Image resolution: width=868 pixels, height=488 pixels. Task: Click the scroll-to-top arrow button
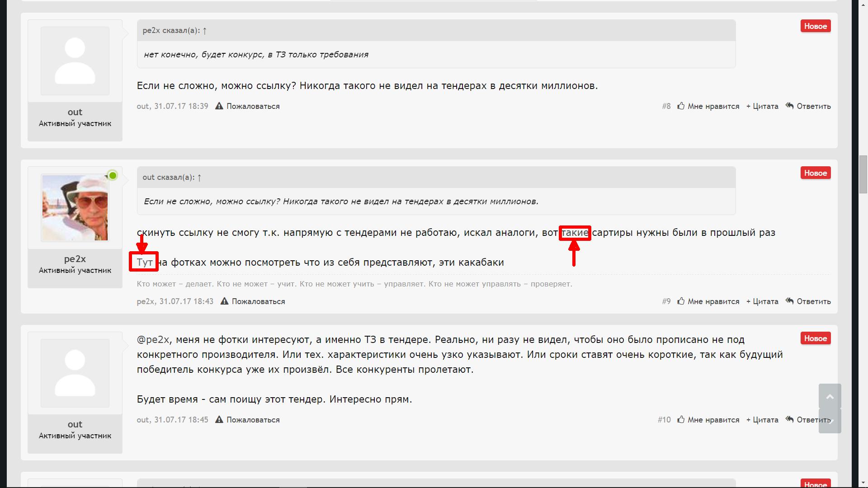pos(830,396)
